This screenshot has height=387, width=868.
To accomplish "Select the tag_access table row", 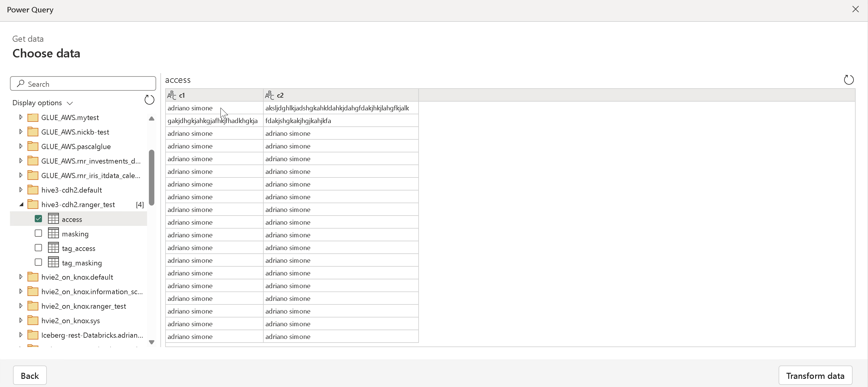I will pyautogui.click(x=79, y=248).
